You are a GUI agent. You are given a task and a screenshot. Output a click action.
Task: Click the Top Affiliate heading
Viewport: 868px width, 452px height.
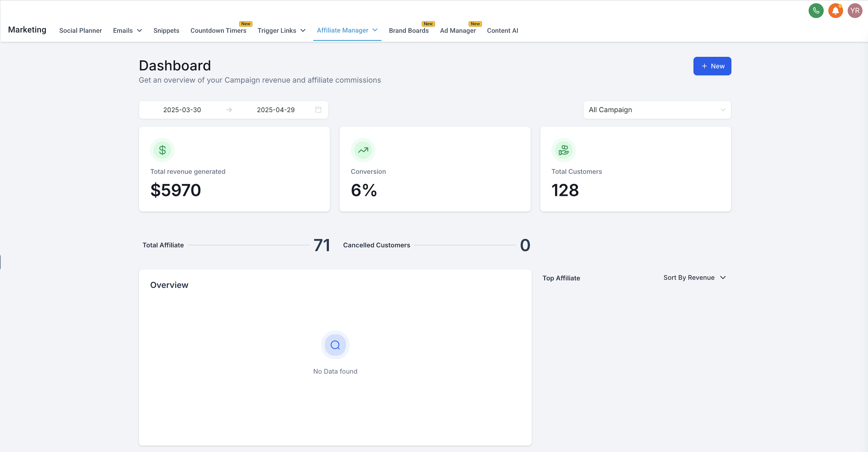click(x=561, y=278)
